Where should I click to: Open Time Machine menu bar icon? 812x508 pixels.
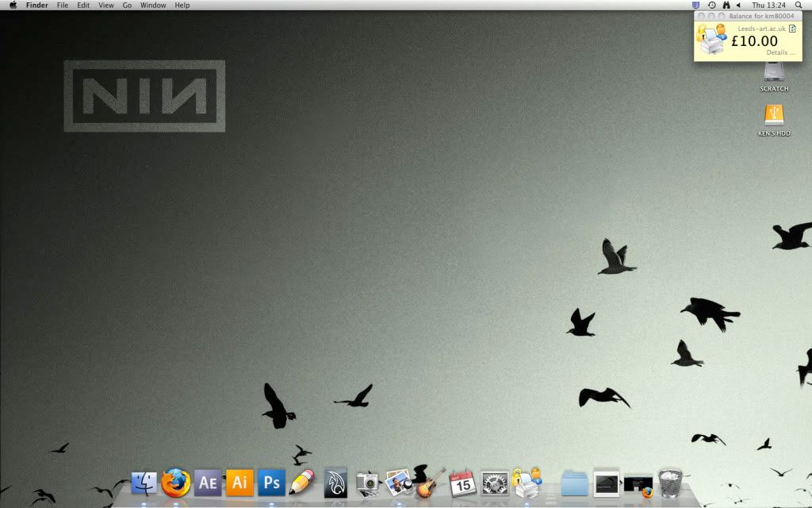712,6
